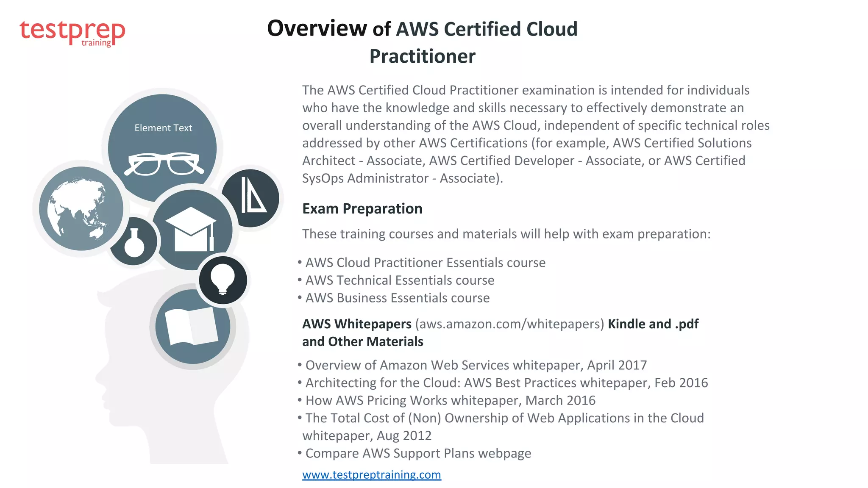The width and height of the screenshot is (868, 488).
Task: Open the www.testpreptraining.com link
Action: tap(371, 474)
